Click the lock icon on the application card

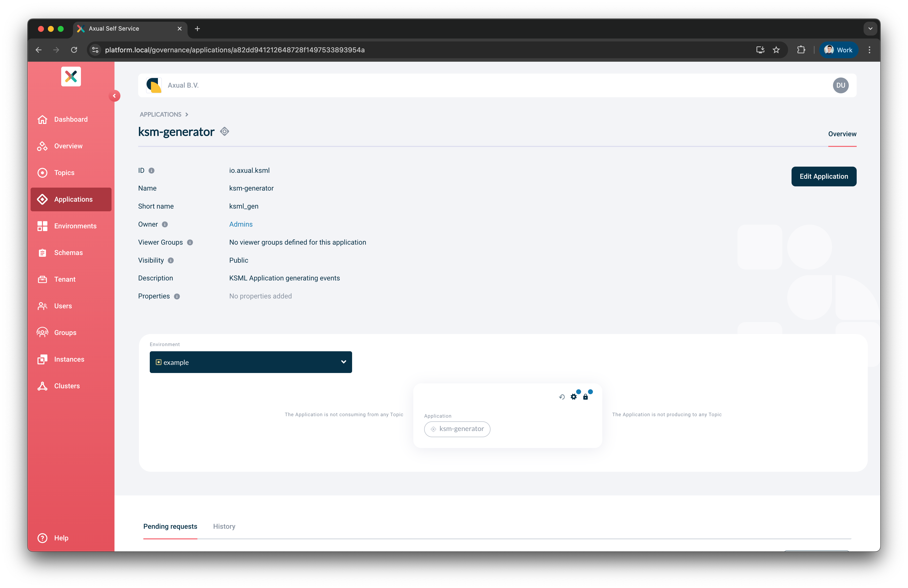pyautogui.click(x=586, y=397)
